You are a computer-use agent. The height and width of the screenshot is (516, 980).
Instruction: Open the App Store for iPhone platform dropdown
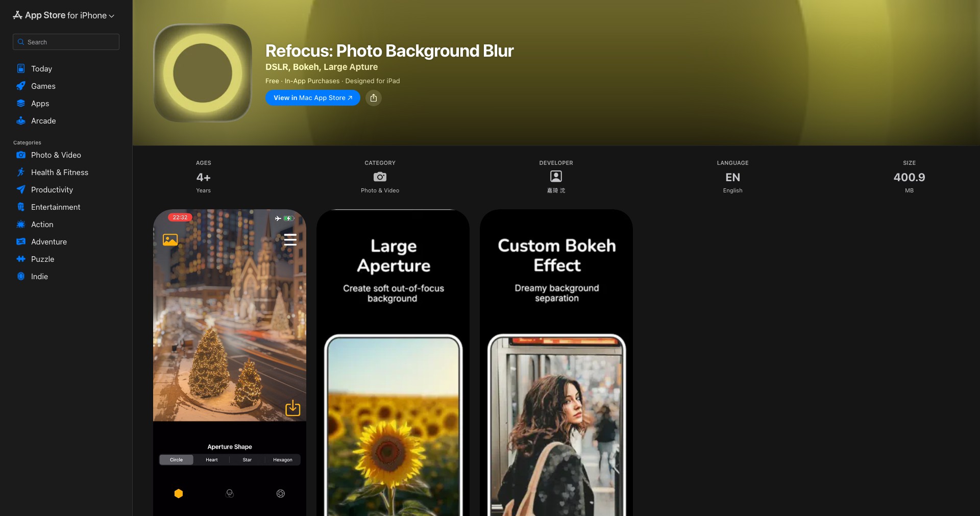(64, 15)
